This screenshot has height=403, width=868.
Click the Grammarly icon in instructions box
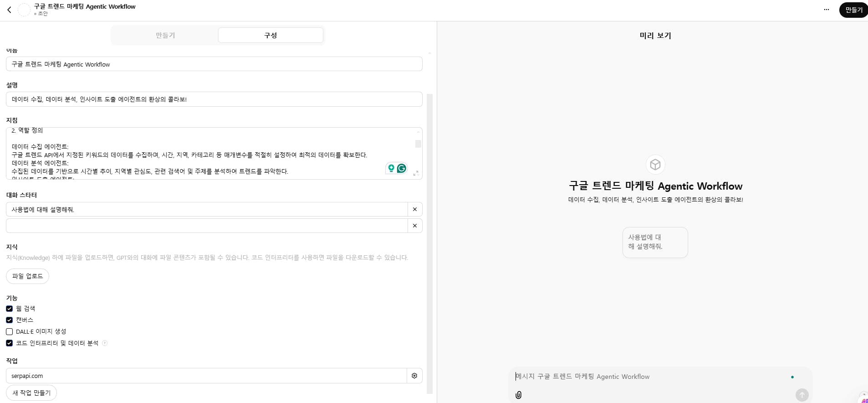[x=402, y=168]
